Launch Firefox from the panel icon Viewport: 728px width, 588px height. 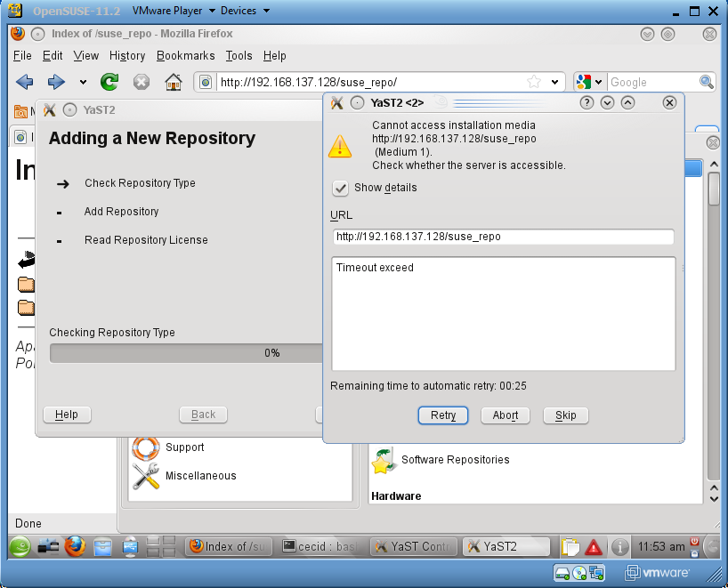click(x=74, y=546)
